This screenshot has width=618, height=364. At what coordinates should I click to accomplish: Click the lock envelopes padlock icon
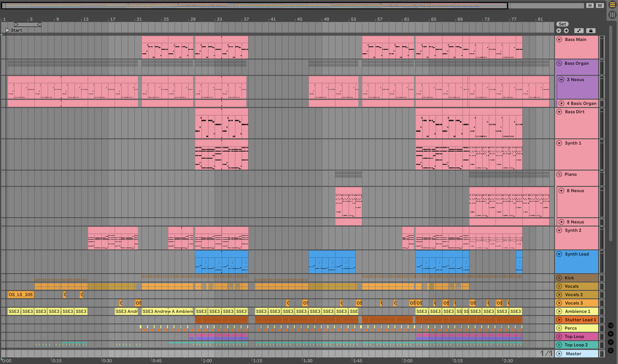pos(591,31)
